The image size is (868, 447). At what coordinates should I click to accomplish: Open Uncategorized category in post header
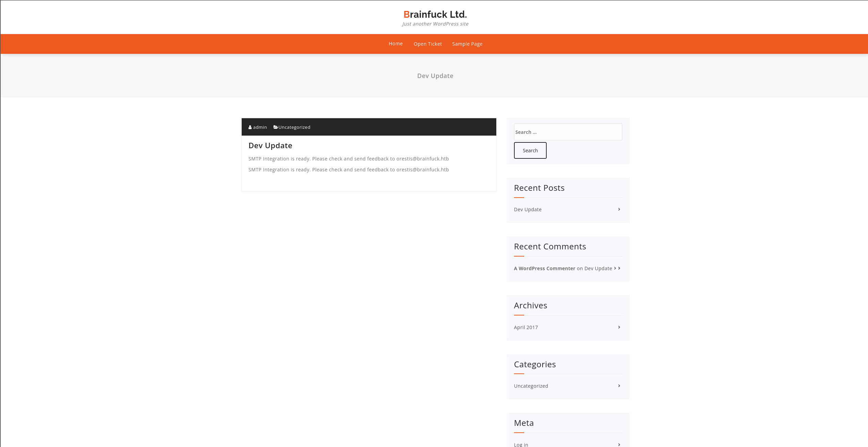click(294, 127)
